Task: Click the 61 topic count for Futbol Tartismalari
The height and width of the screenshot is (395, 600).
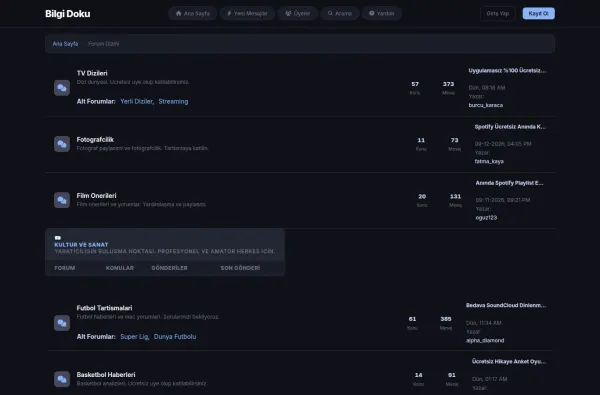Action: pyautogui.click(x=412, y=319)
